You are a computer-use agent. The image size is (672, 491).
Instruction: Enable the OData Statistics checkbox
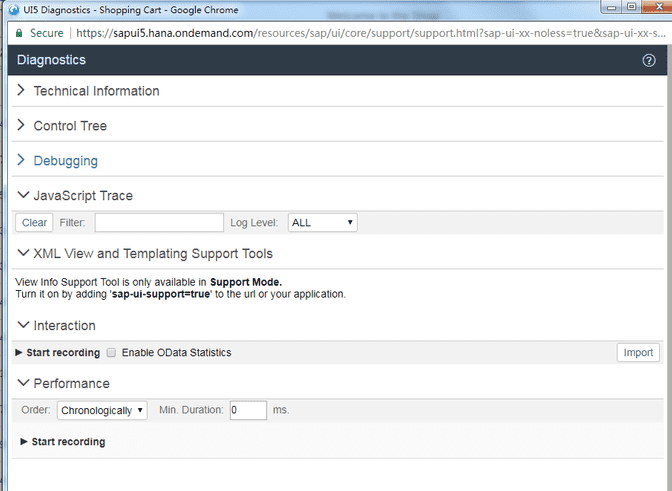(x=111, y=353)
